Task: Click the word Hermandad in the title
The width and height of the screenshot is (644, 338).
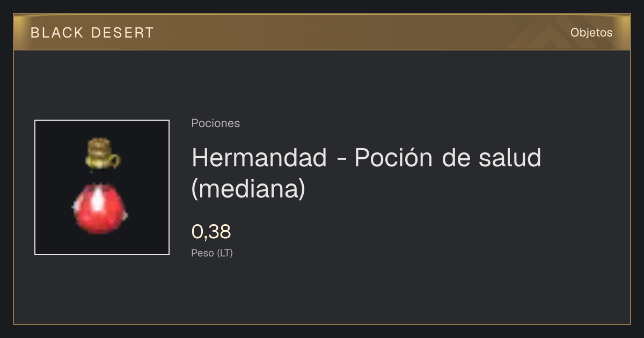Action: click(x=259, y=158)
